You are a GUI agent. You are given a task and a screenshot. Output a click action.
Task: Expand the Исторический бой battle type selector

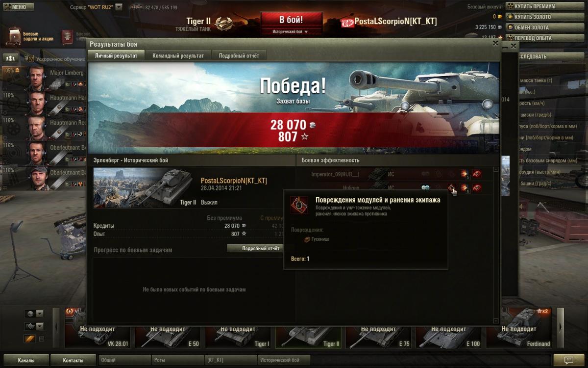tap(291, 31)
